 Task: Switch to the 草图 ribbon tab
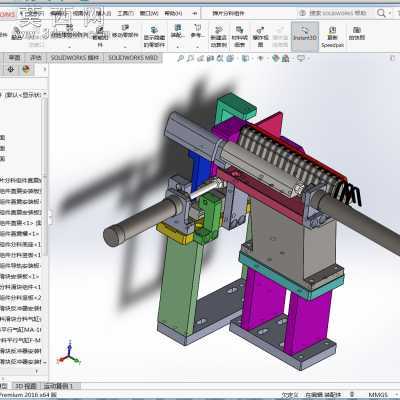pyautogui.click(x=14, y=58)
